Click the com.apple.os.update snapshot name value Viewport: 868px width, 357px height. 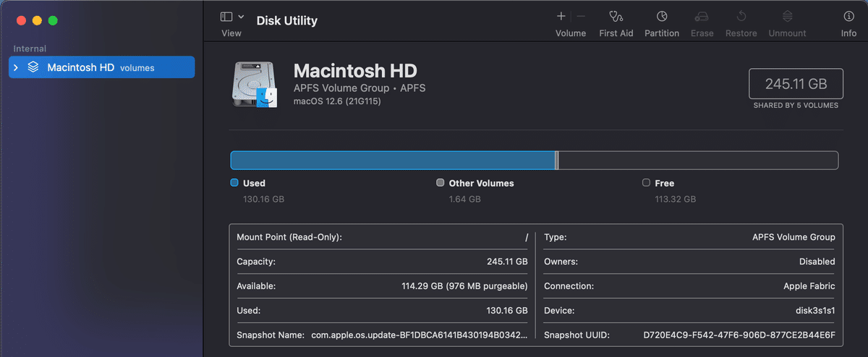click(x=420, y=335)
